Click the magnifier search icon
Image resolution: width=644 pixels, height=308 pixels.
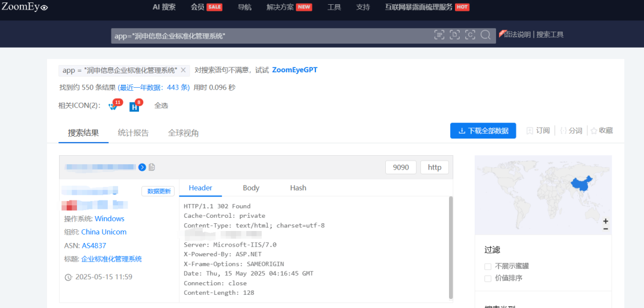pyautogui.click(x=485, y=35)
